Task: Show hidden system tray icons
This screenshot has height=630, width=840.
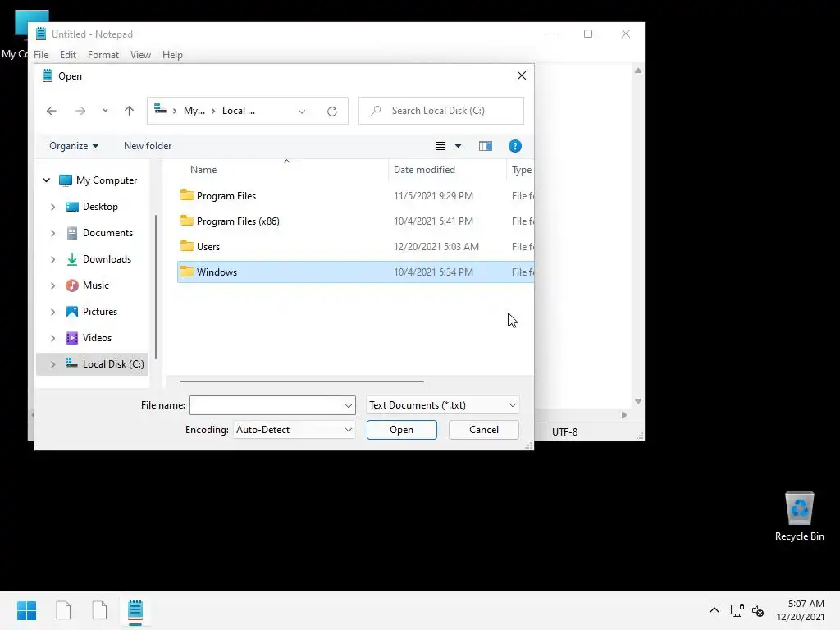Action: pyautogui.click(x=714, y=610)
